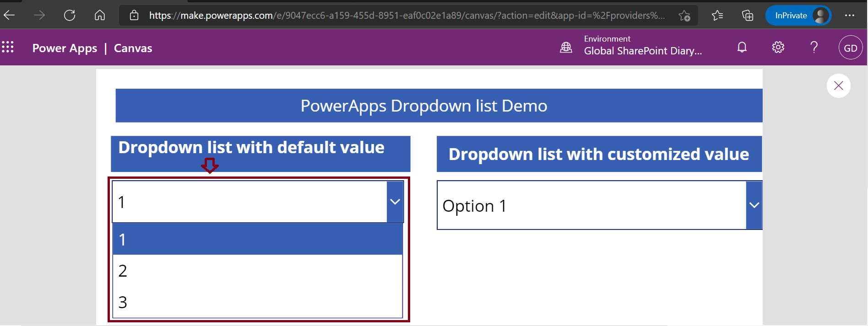The width and height of the screenshot is (868, 326).
Task: Click the PowerApps Dropdown list Demo title
Action: point(424,106)
